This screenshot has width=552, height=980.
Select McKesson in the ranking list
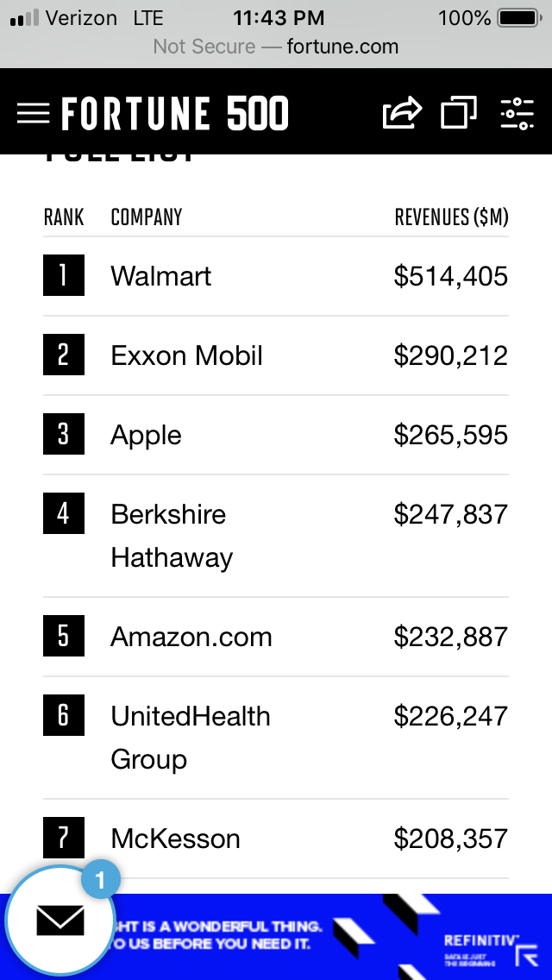coord(176,839)
